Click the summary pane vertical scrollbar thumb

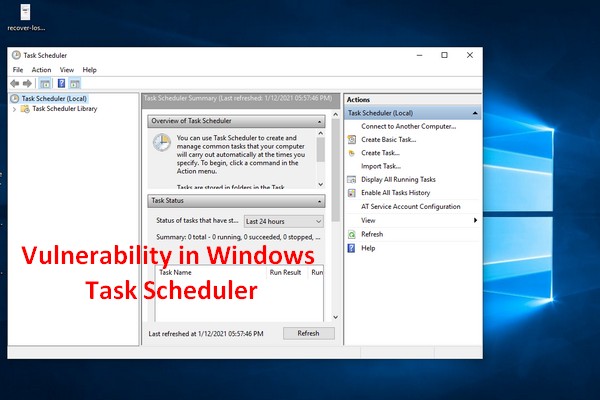point(336,170)
